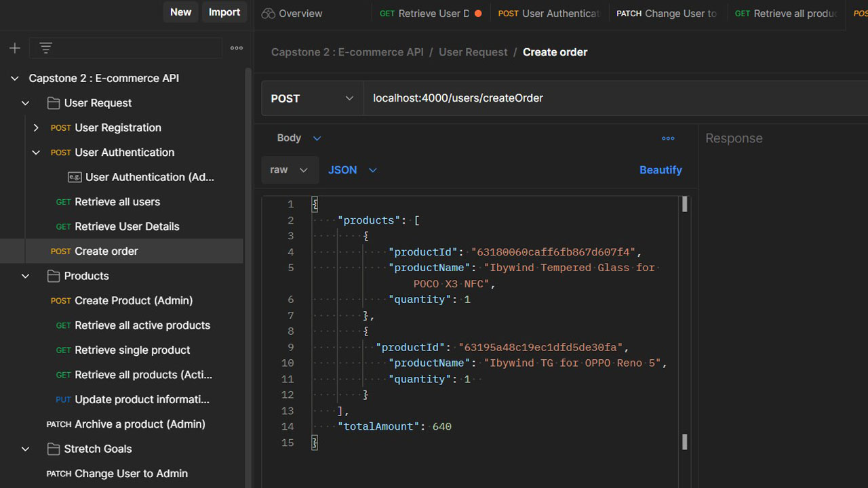Screen dimensions: 868x488
Task: Open the Body section dropdown
Action: [x=299, y=138]
